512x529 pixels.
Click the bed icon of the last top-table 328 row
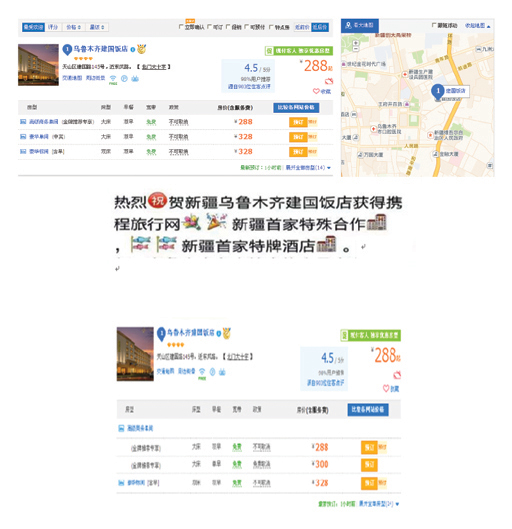tap(23, 151)
